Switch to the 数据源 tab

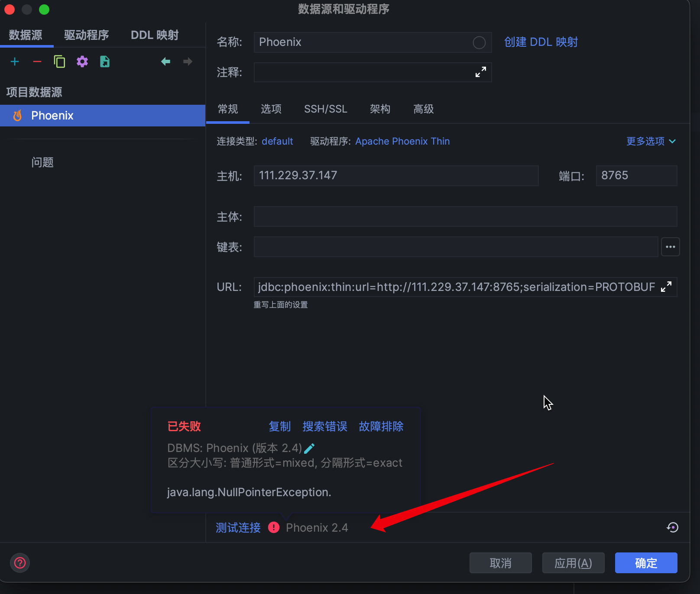click(26, 35)
